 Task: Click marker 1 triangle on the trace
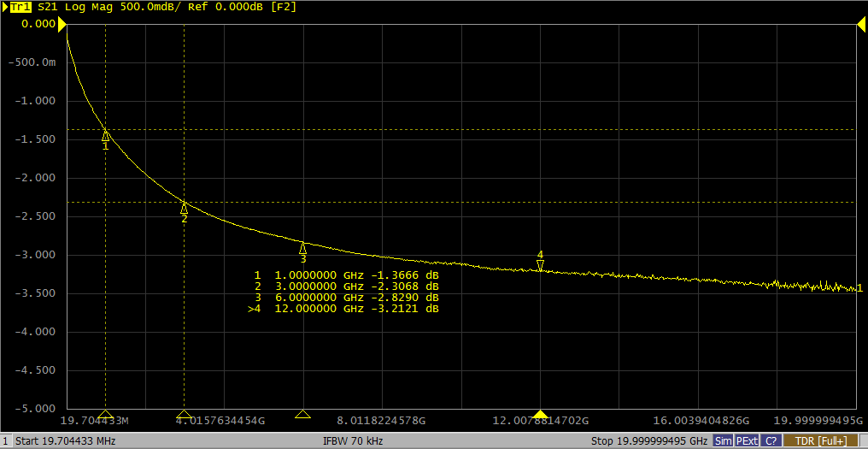[x=106, y=134]
